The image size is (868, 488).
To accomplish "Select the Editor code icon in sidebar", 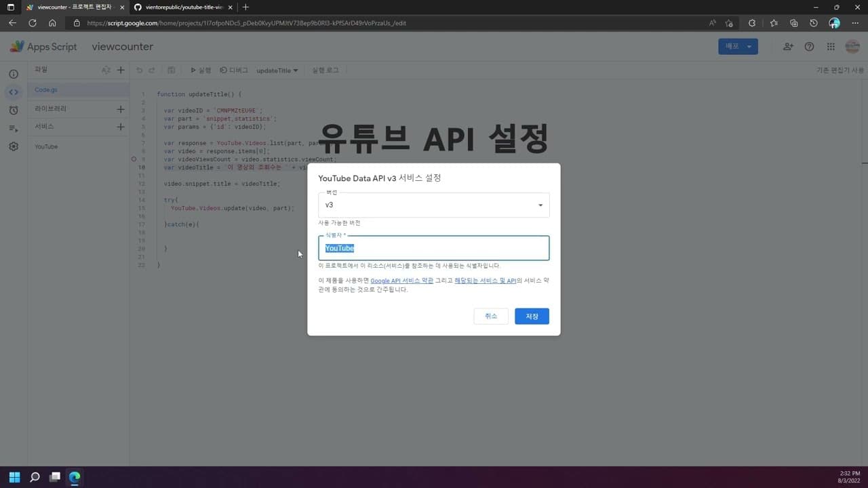I will point(14,92).
